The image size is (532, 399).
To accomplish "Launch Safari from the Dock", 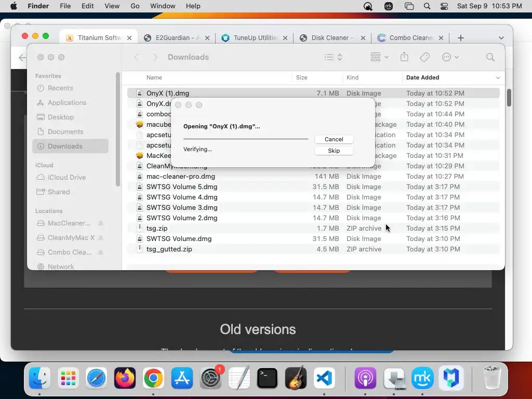I will (x=96, y=378).
